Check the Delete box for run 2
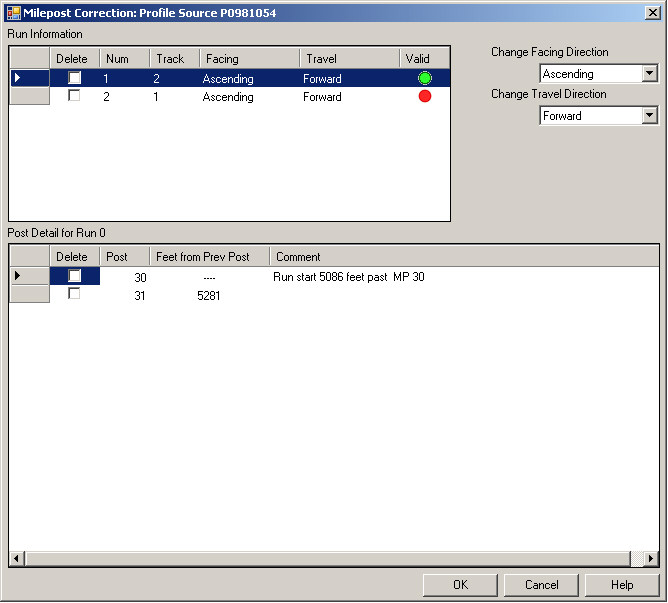The height and width of the screenshot is (603, 668). pyautogui.click(x=74, y=96)
